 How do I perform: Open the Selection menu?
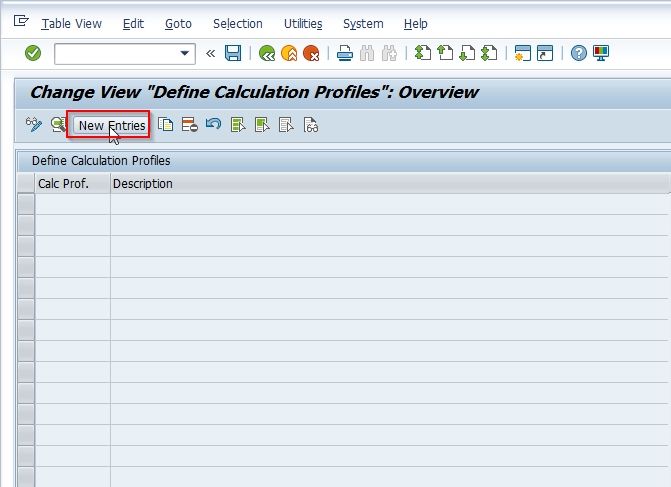pyautogui.click(x=238, y=24)
